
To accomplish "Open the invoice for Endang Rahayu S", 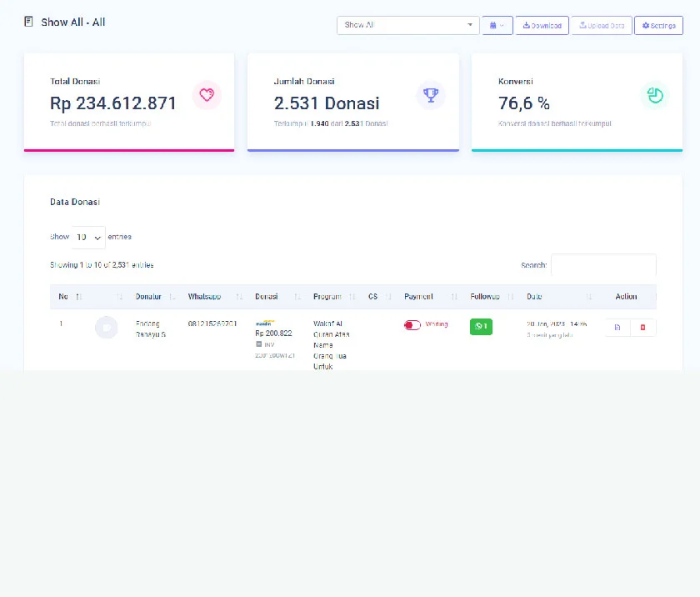I will 617,327.
